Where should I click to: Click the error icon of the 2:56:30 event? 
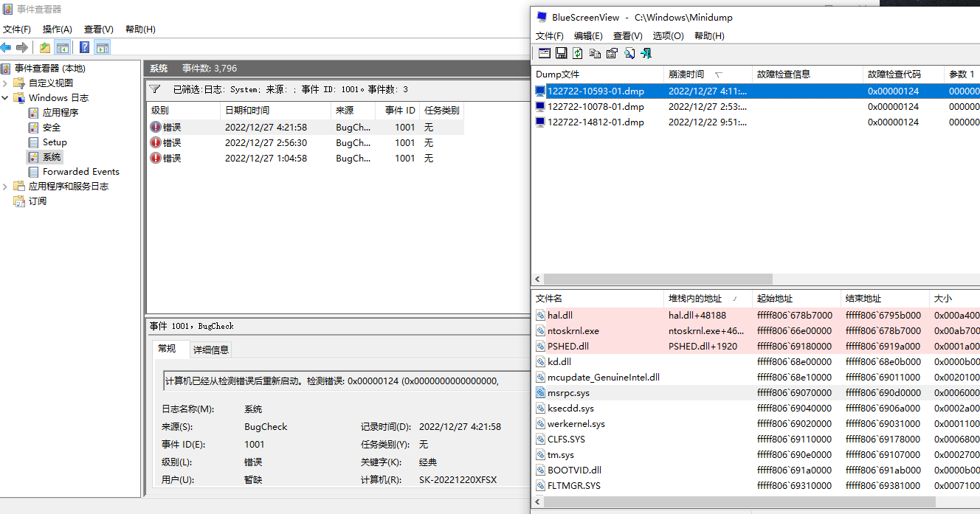click(x=156, y=142)
